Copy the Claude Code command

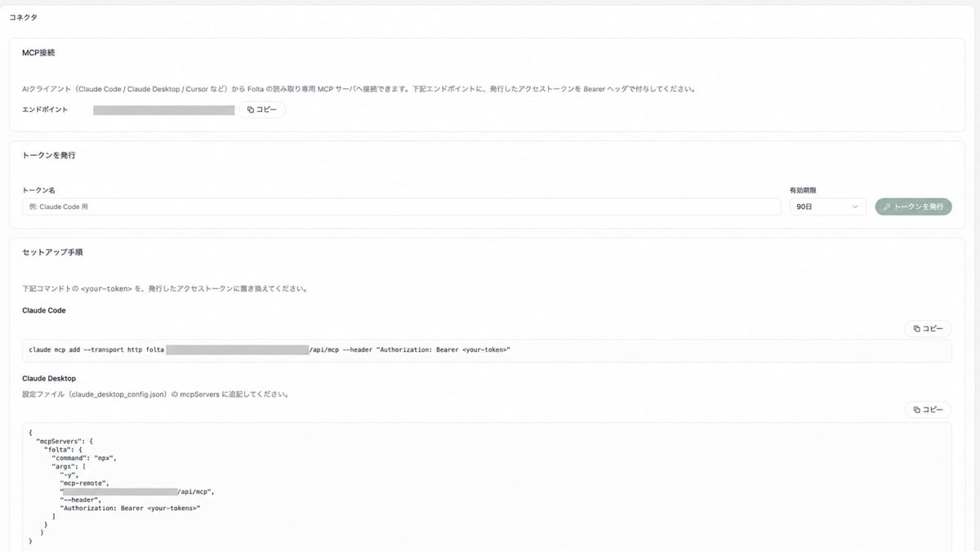[928, 328]
